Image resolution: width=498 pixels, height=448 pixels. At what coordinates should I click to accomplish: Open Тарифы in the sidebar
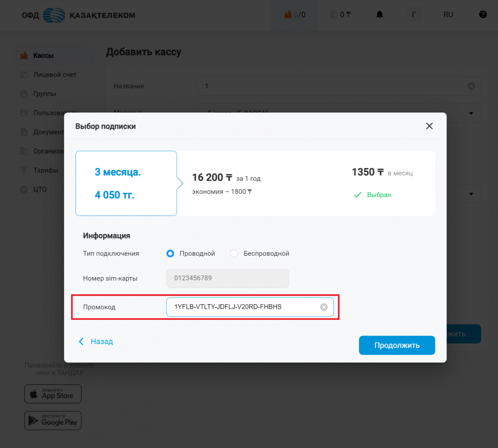[x=46, y=170]
